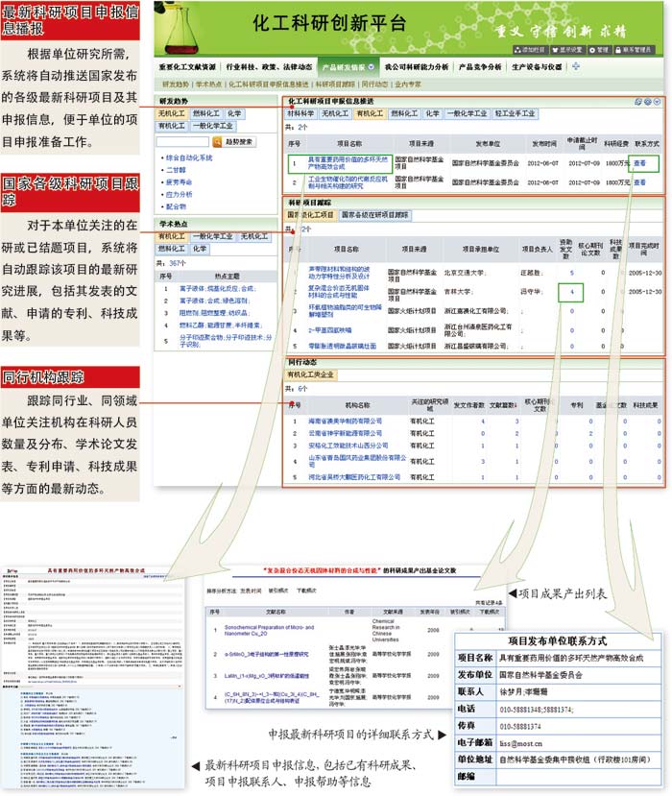Open hot topic 阻燃剂;阻燃整理;纺织品
This screenshot has height=796, width=672.
[x=214, y=313]
